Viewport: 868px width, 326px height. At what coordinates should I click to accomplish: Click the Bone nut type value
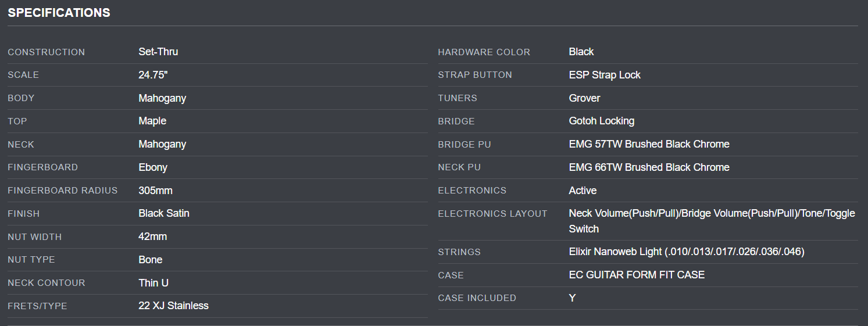(150, 260)
